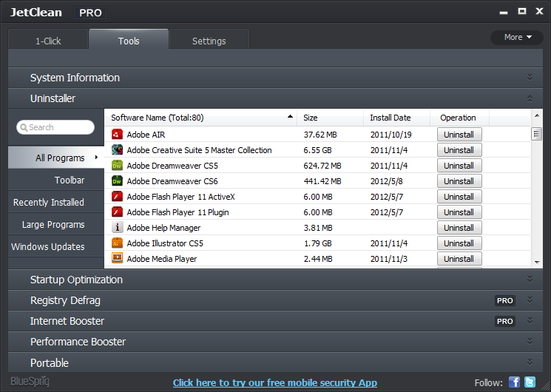Open the Twitter follow icon
This screenshot has width=551, height=392.
530,382
